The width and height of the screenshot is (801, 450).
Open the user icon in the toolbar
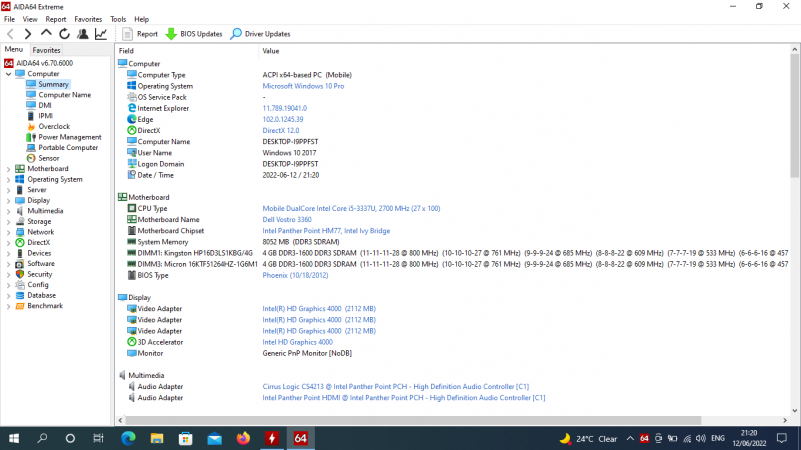point(83,34)
